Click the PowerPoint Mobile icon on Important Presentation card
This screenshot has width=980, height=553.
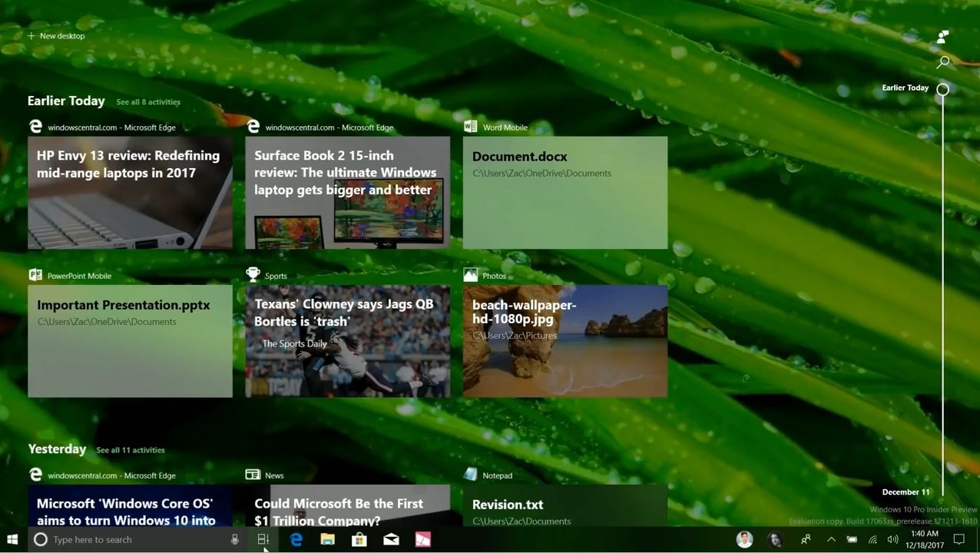35,275
